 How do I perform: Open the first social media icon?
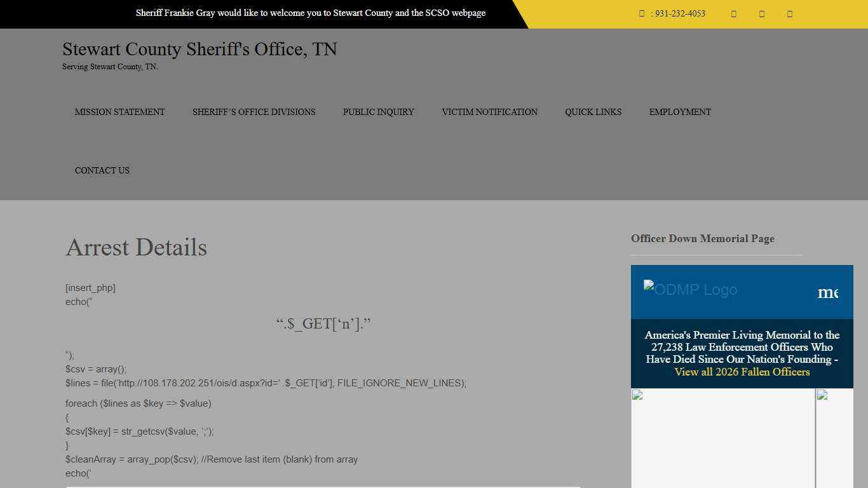[x=733, y=13]
